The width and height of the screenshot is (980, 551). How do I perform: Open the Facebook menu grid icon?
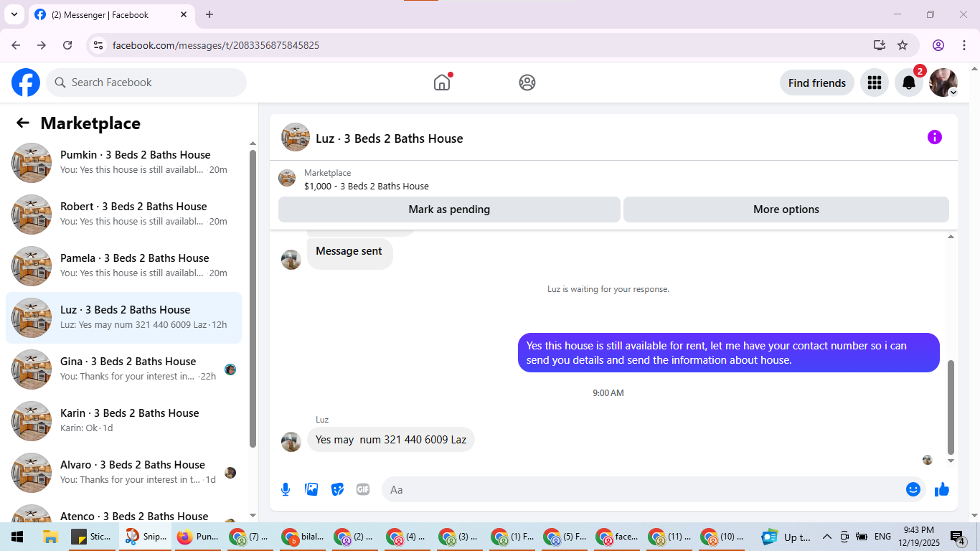pos(874,83)
